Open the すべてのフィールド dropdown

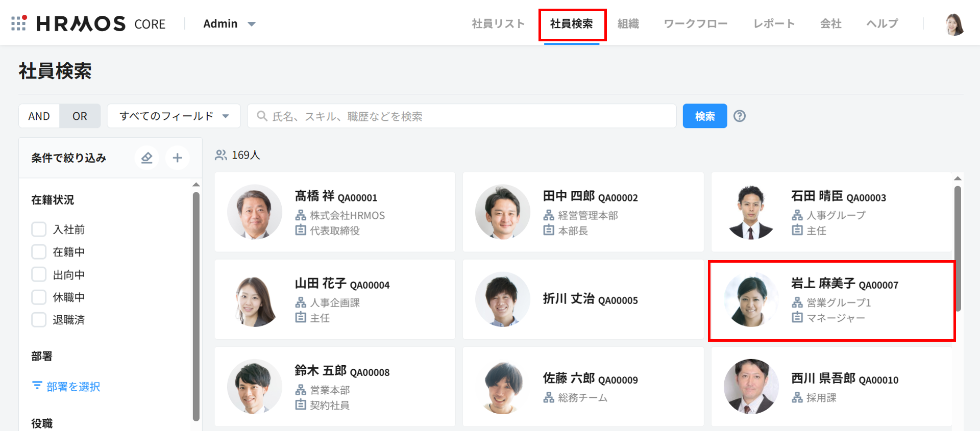click(174, 116)
